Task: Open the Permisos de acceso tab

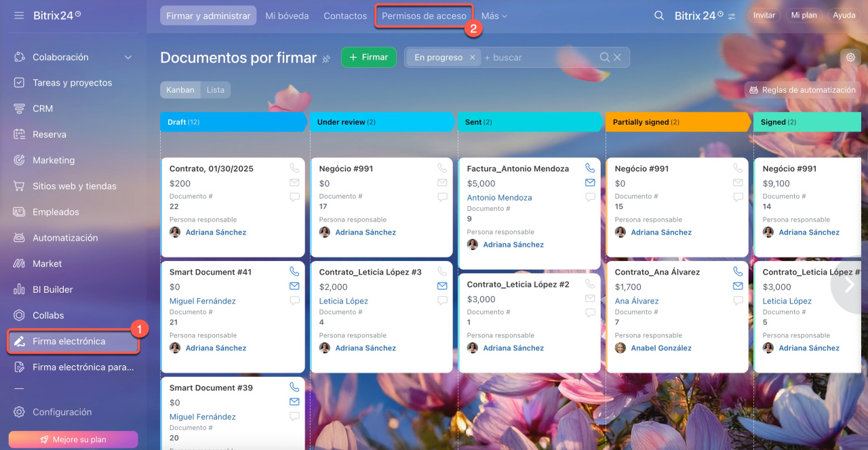Action: tap(424, 16)
